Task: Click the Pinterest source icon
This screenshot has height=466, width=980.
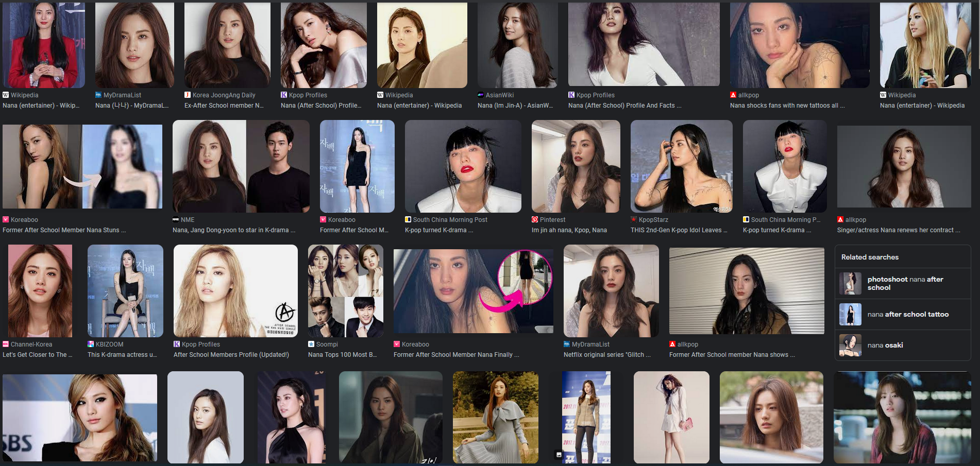Action: tap(535, 220)
